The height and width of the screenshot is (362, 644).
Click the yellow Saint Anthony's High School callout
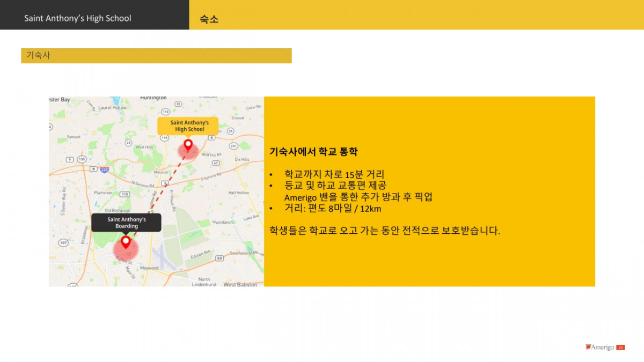(x=188, y=126)
